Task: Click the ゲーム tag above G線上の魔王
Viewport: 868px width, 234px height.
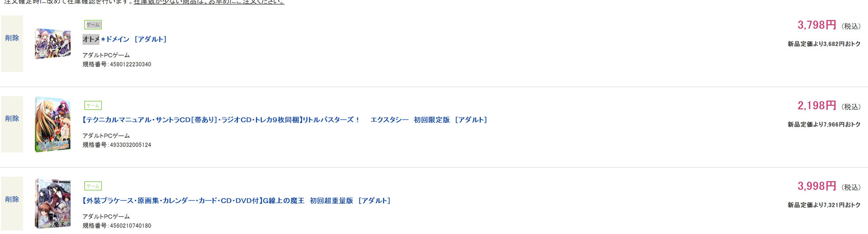Action: (93, 186)
